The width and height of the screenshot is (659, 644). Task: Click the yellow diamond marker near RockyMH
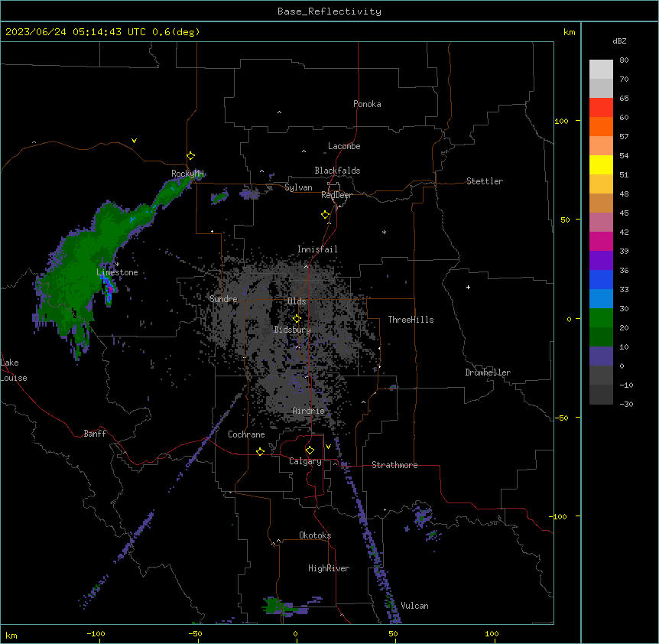191,156
